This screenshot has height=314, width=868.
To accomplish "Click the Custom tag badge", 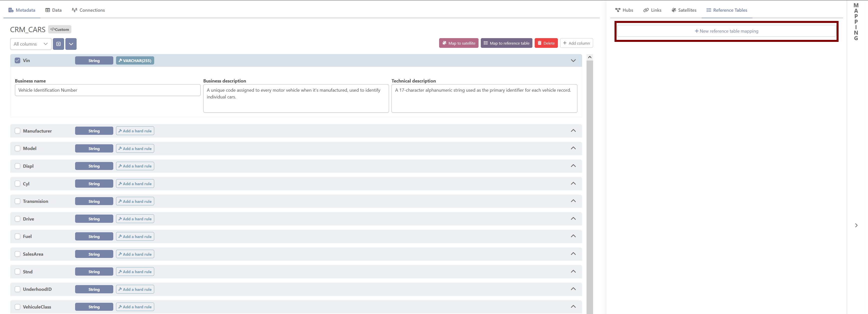I will coord(60,30).
